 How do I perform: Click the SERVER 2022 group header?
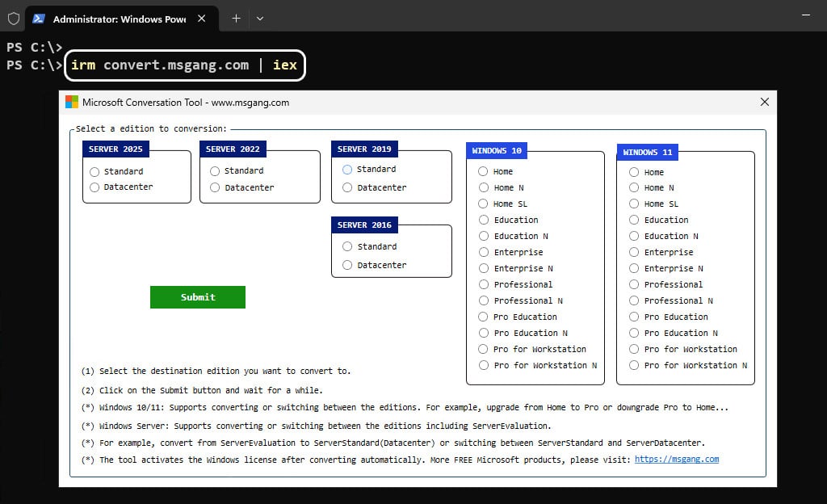click(233, 149)
